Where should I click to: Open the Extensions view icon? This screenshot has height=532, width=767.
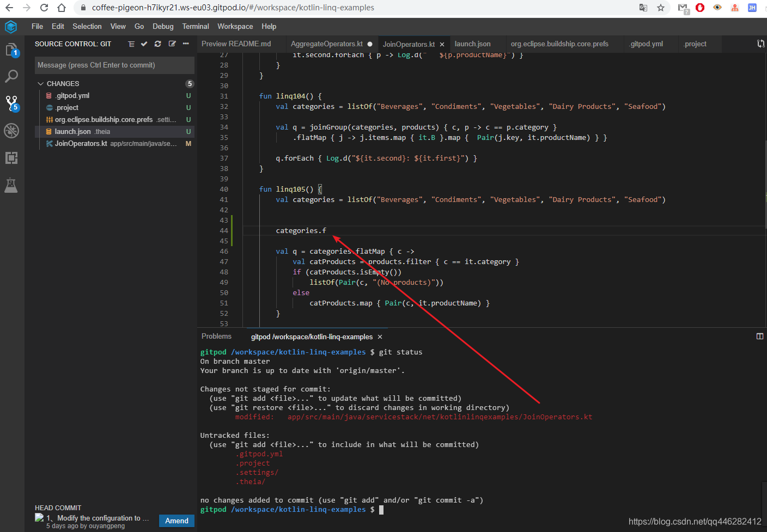point(11,158)
